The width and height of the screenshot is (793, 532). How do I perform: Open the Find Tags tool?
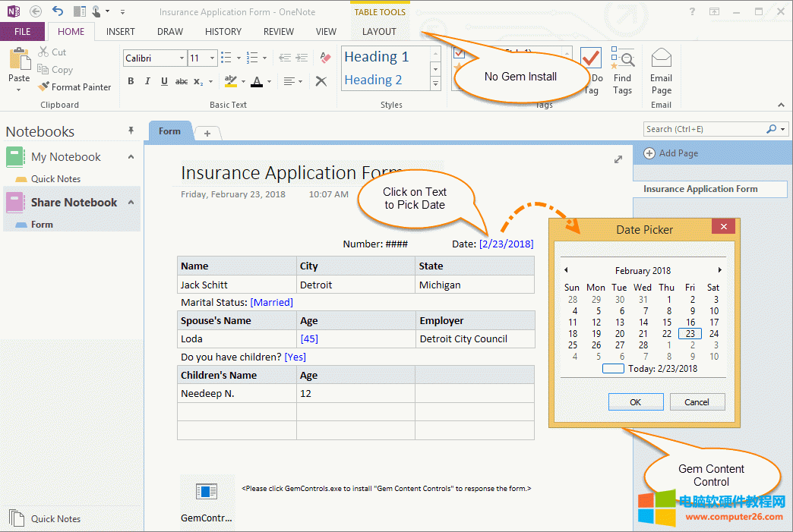click(623, 68)
